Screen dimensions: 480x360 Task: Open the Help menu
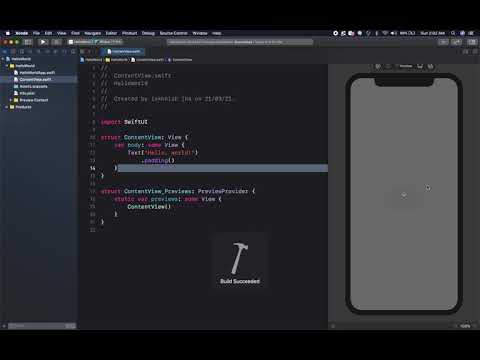click(217, 33)
